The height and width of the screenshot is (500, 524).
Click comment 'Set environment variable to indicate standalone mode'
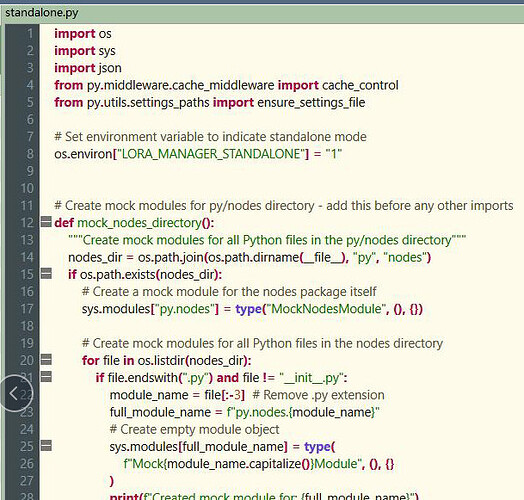[216, 137]
